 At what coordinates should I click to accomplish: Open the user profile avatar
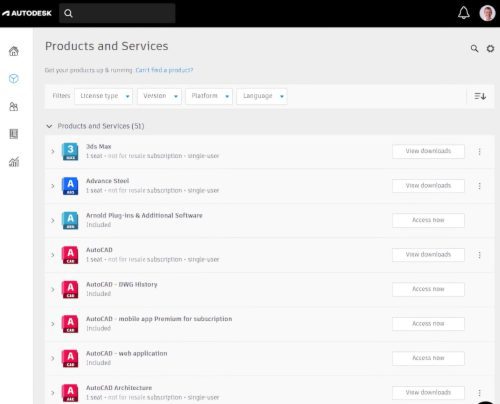[x=487, y=13]
